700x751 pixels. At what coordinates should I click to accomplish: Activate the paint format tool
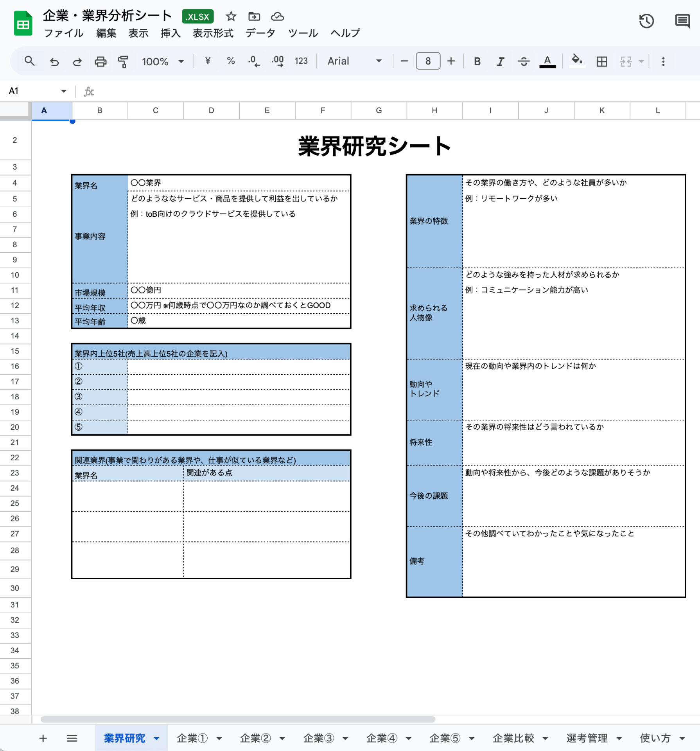click(x=123, y=61)
